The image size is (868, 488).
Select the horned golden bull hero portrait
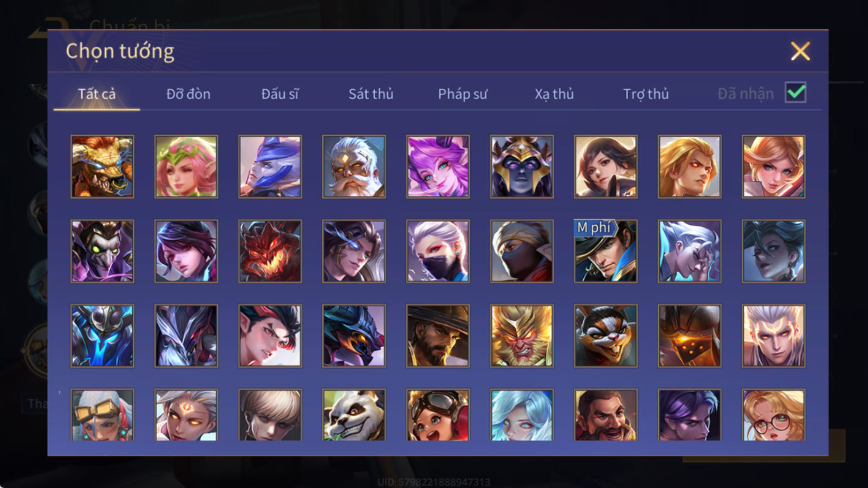point(102,167)
